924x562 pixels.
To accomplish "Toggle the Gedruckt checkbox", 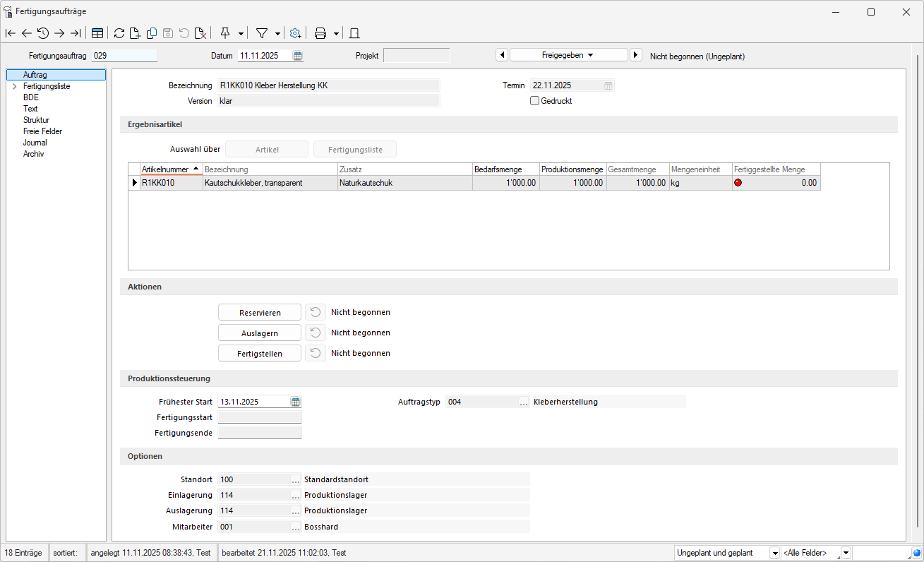I will pyautogui.click(x=534, y=101).
